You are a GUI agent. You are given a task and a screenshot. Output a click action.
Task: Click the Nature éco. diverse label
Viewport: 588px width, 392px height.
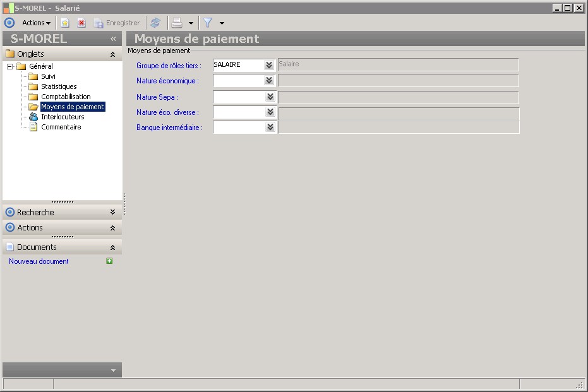(167, 112)
